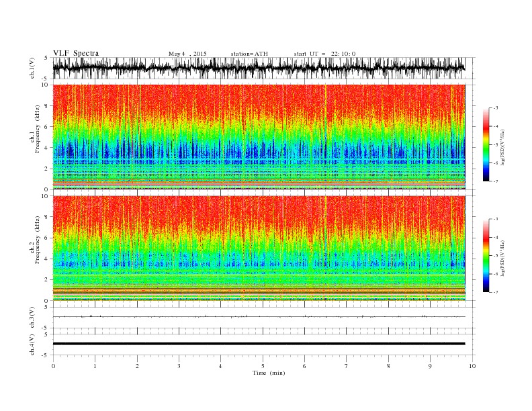The image size is (532, 411).
Task: Click the ch.1 spectrogram panel
Action: 259,137
